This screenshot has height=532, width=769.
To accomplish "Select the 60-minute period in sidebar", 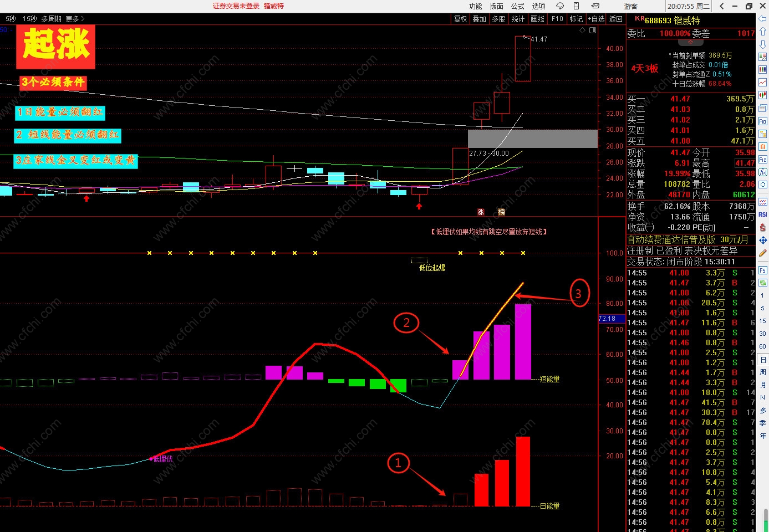I will [x=762, y=346].
